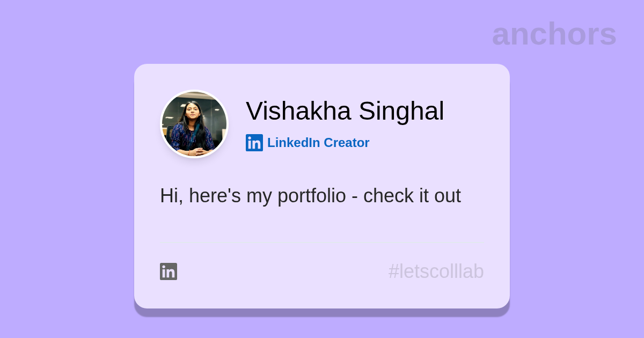Image resolution: width=644 pixels, height=338 pixels.
Task: Click the greeting word Hi
Action: pos(170,196)
